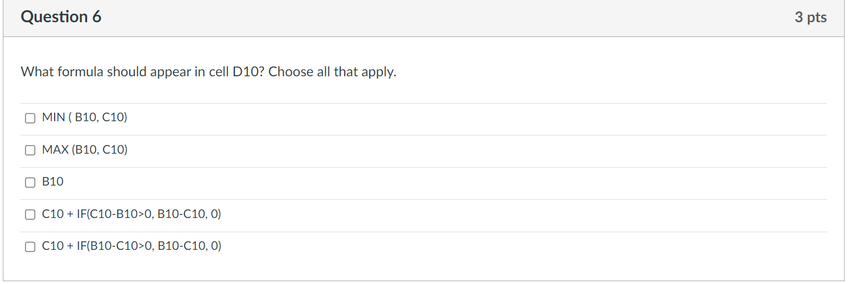Click label text C10 + IF(B10-C10>0, B10-C10, 0)
Viewport: 868px width, 284px height.
pos(131,246)
